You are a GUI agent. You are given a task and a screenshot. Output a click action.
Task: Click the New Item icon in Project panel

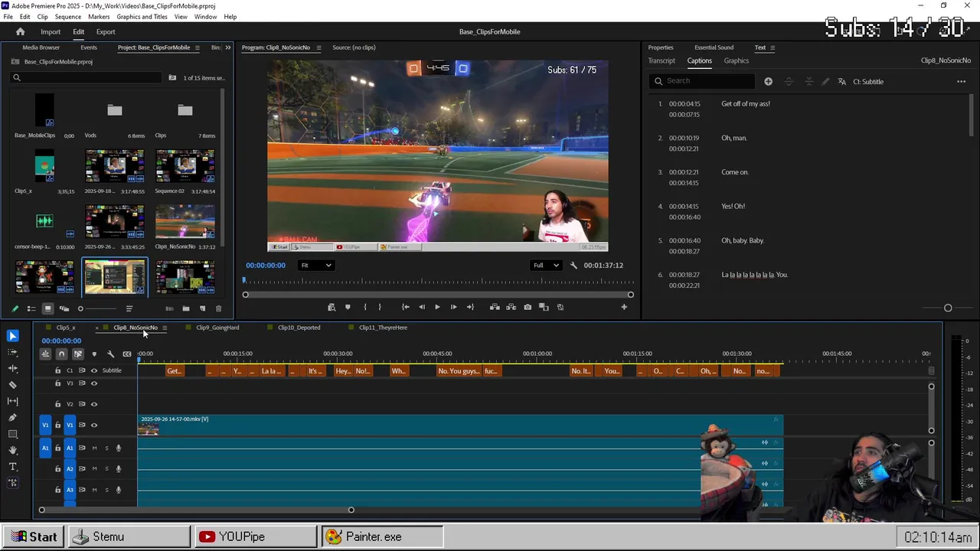(x=202, y=308)
